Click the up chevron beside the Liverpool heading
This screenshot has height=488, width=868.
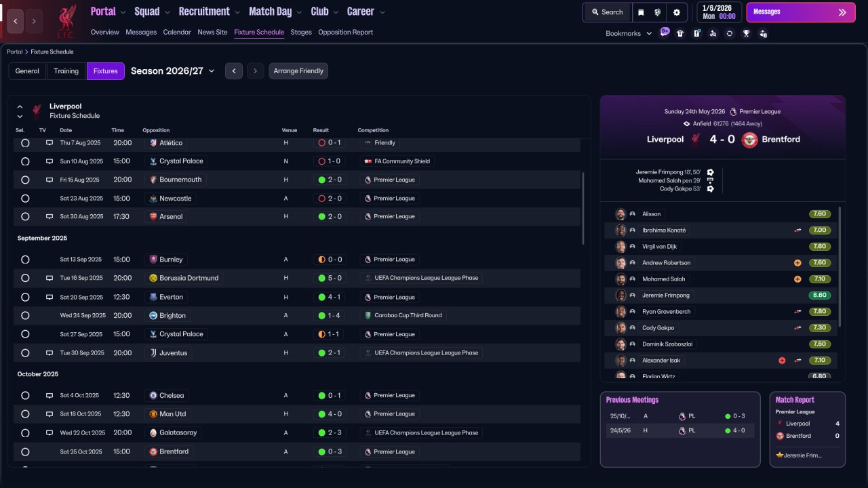click(20, 107)
